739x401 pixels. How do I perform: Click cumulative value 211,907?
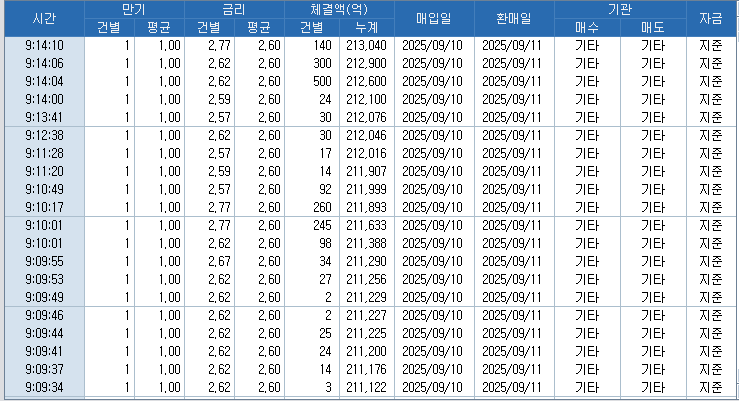tap(367, 172)
